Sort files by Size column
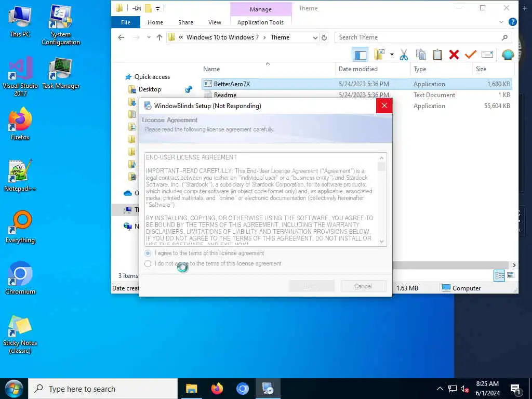Screen dimensions: 532x399 tap(481, 69)
